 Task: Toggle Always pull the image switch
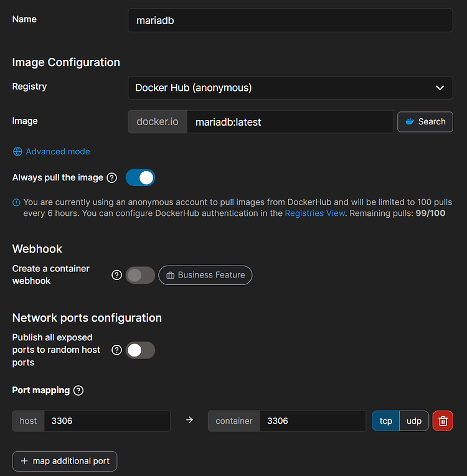[x=140, y=177]
